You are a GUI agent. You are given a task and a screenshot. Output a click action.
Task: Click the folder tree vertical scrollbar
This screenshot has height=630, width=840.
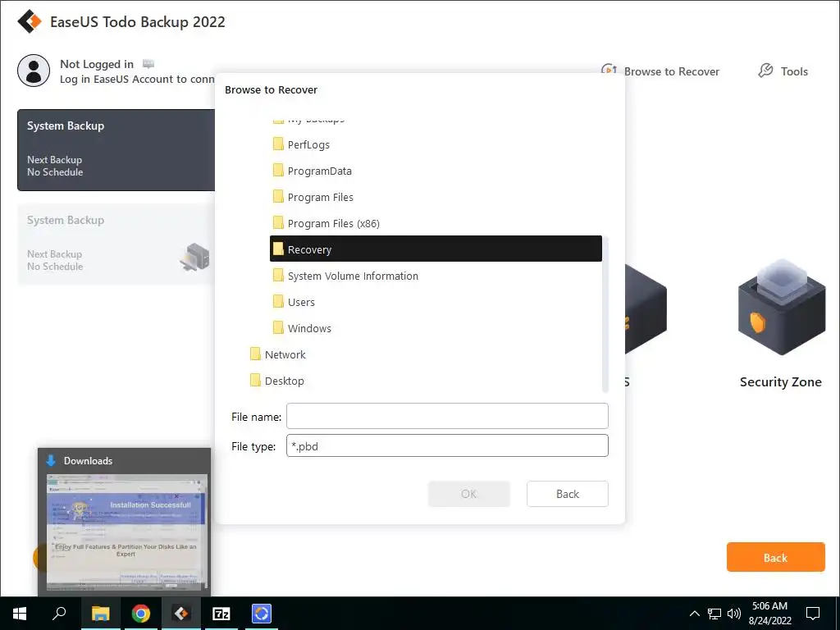click(x=605, y=314)
